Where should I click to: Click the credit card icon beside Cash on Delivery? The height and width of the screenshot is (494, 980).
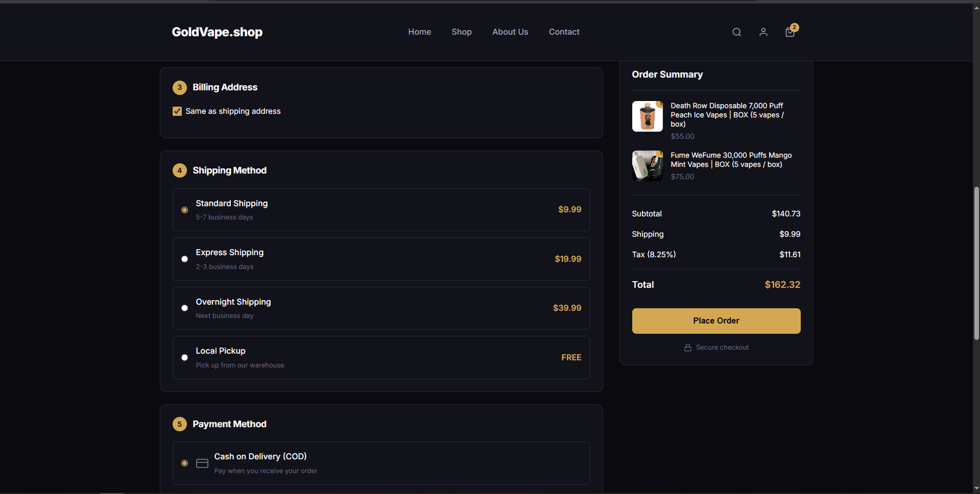click(x=202, y=463)
